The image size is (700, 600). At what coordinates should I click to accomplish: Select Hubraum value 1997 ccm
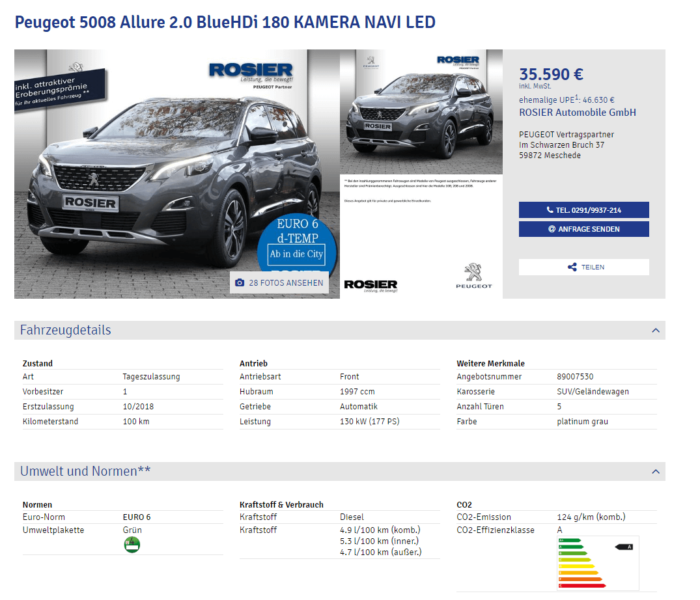coord(357,392)
